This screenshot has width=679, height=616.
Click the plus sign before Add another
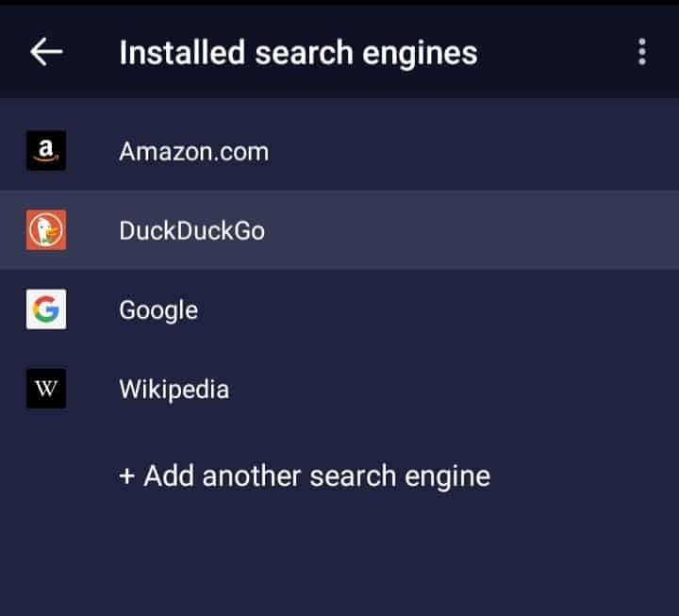click(127, 475)
